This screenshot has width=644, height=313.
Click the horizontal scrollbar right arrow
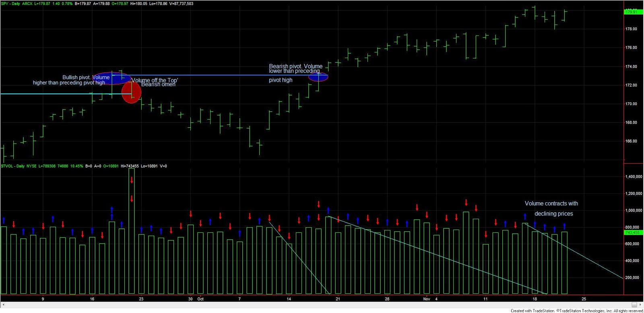point(641,305)
